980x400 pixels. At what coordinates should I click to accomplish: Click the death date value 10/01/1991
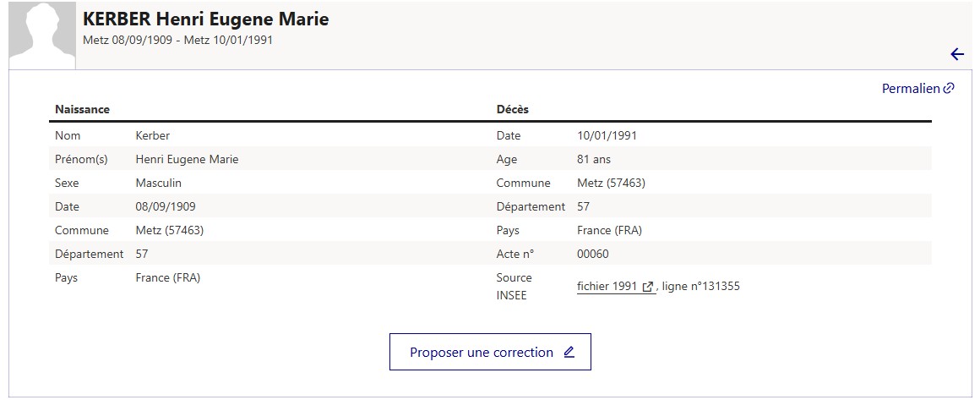(607, 135)
